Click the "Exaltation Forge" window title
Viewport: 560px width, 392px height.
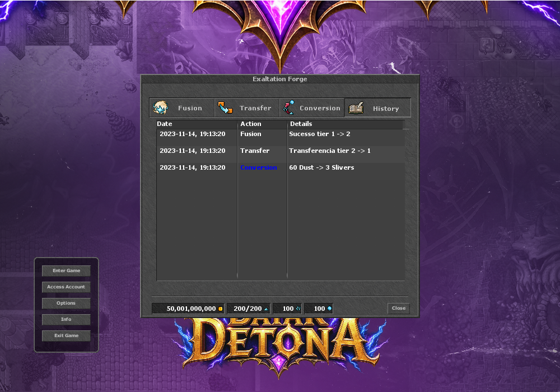280,79
